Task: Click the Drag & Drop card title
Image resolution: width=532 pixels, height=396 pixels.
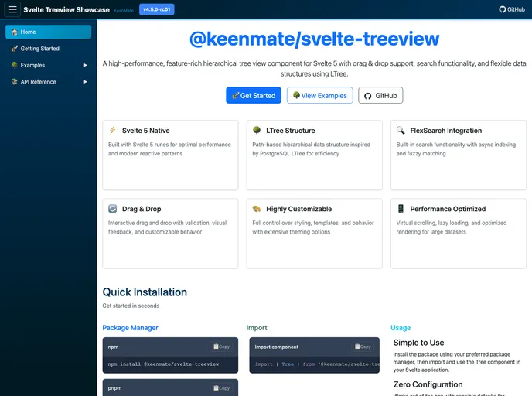Action: coord(142,209)
